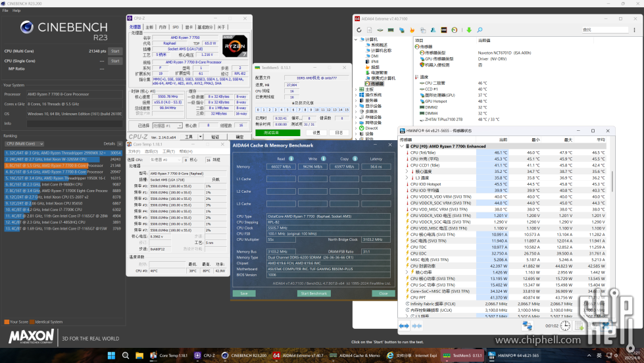Image resolution: width=644 pixels, height=363 pixels.
Task: Open the 帮助(H) menu in Core Temp
Action: [x=186, y=151]
